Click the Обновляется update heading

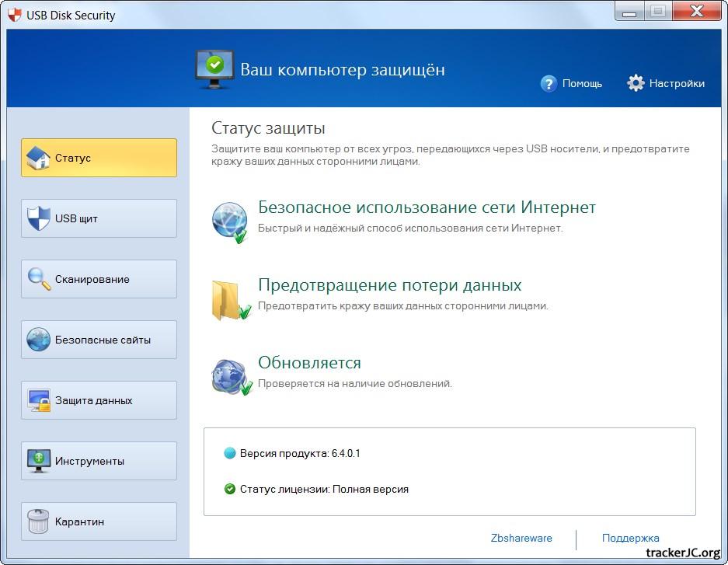(309, 363)
